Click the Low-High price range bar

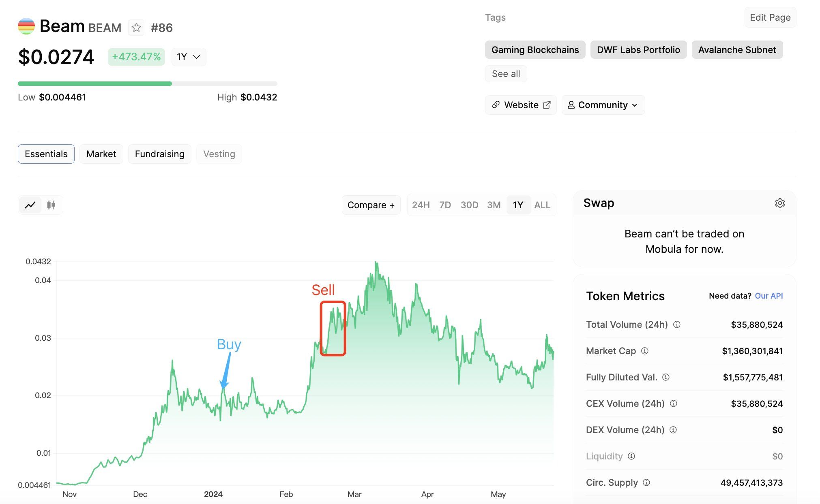[x=147, y=84]
